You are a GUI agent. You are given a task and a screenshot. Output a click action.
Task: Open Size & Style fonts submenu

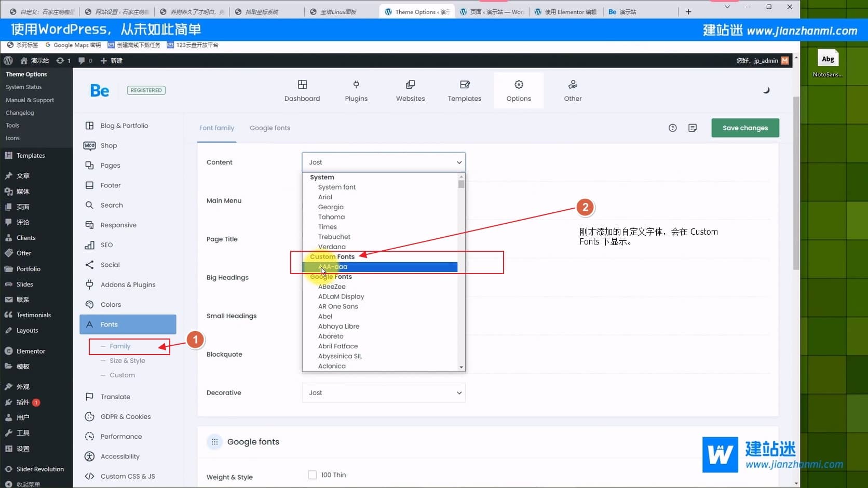[127, 361]
